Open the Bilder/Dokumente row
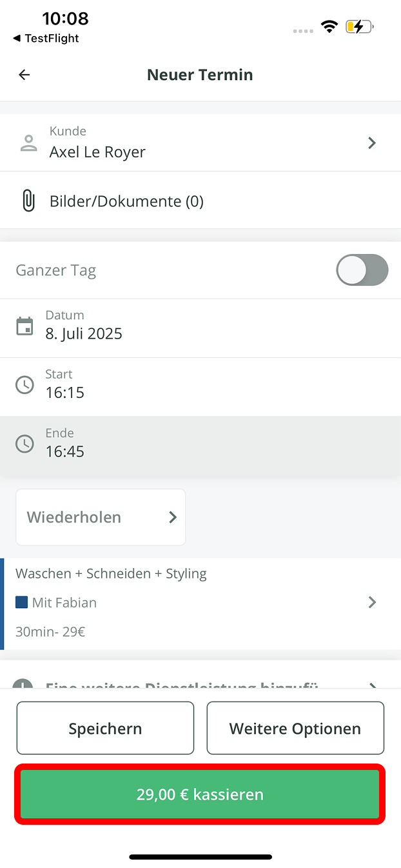 (126, 202)
